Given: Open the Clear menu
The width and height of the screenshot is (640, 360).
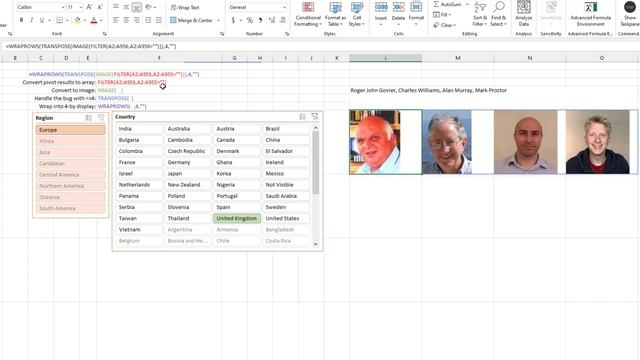Looking at the screenshot, I should coord(445,25).
